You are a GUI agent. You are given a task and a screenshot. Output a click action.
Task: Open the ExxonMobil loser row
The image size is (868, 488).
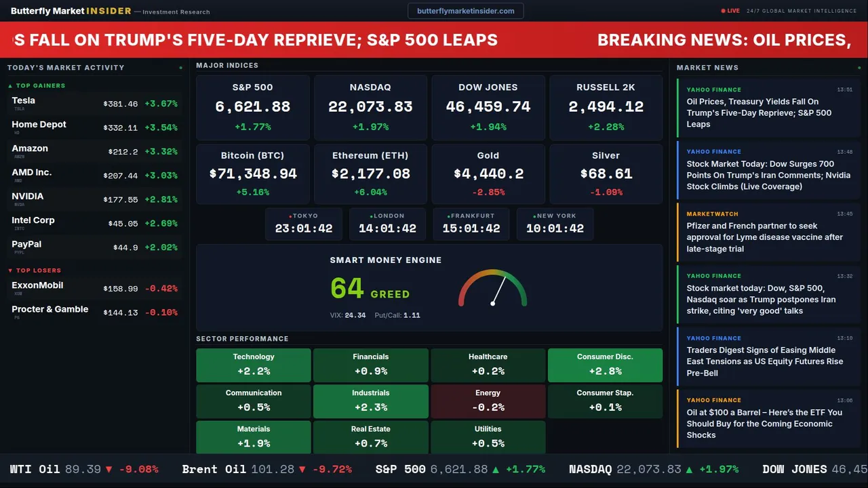pos(94,288)
